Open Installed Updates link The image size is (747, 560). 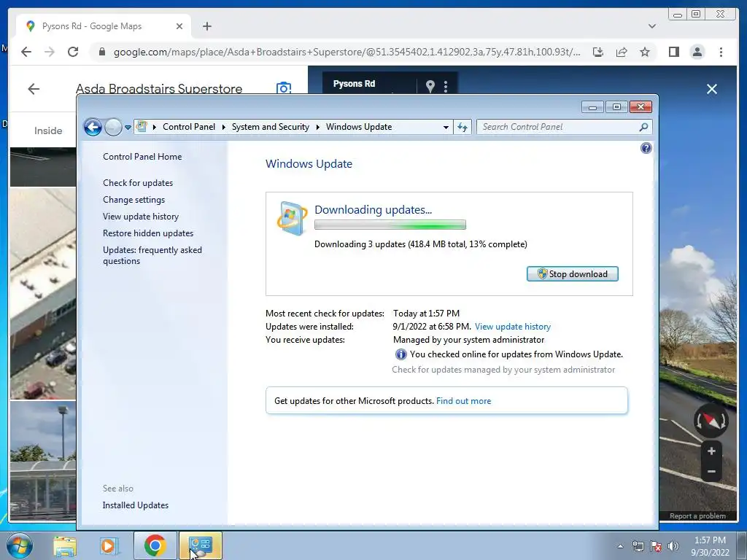(135, 505)
